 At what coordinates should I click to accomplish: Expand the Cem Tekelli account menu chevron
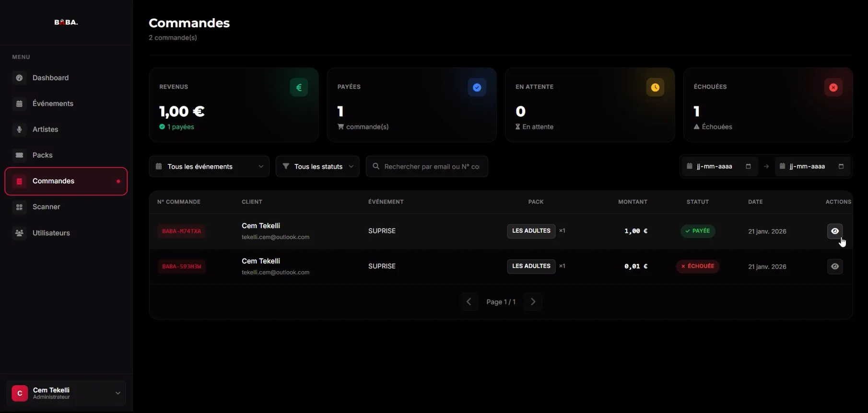(x=118, y=393)
